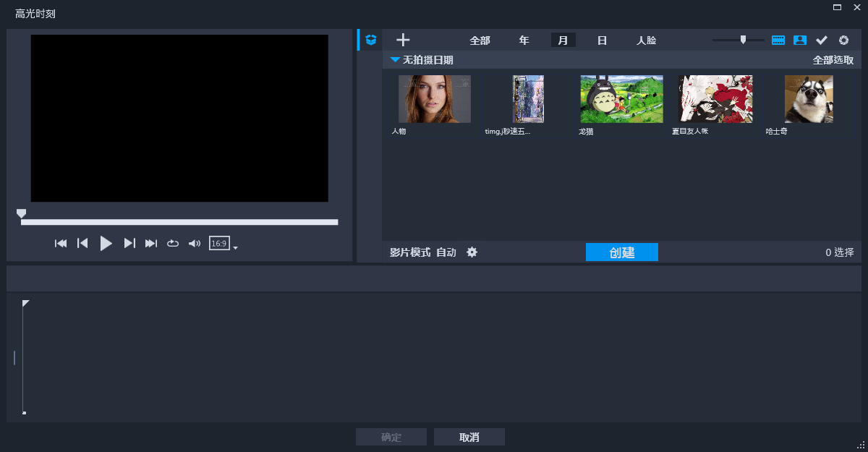This screenshot has height=452, width=868.
Task: Switch to the 人脸 tab
Action: (x=646, y=40)
